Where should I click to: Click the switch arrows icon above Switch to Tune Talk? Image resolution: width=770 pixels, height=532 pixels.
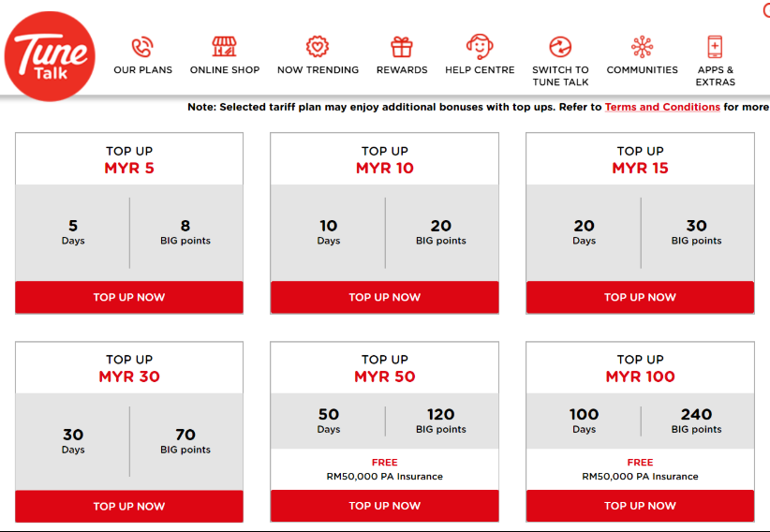560,47
